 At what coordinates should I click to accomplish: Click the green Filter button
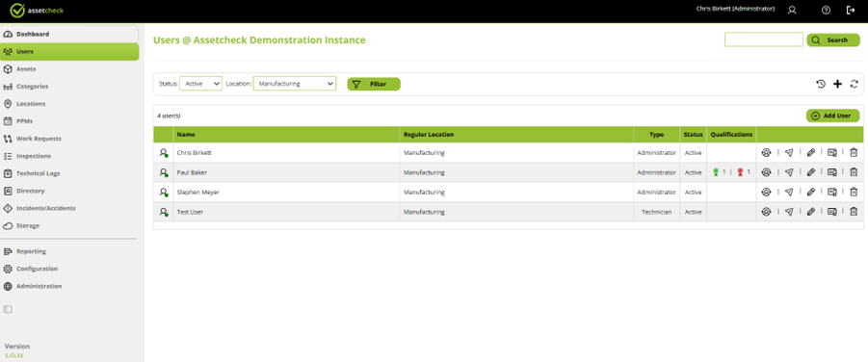click(374, 84)
